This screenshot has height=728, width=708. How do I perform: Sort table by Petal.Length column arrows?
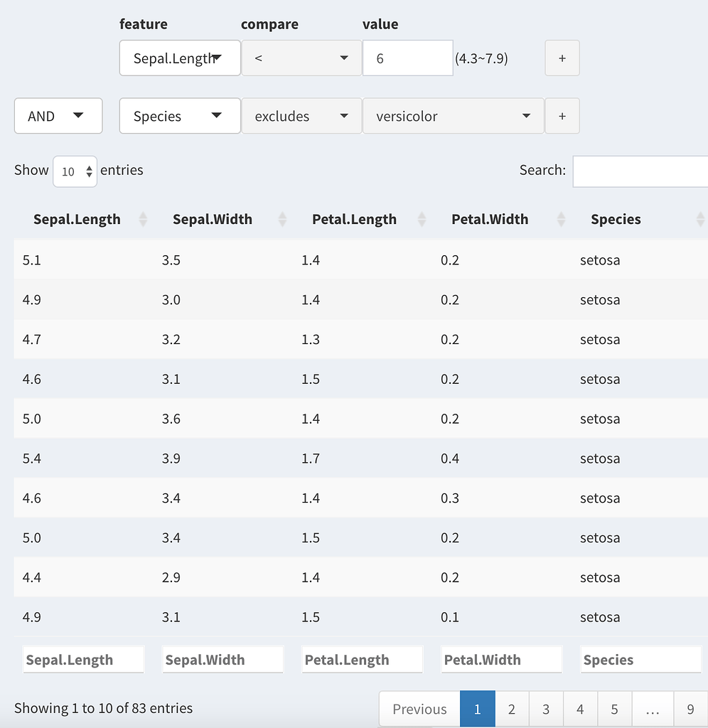[422, 219]
